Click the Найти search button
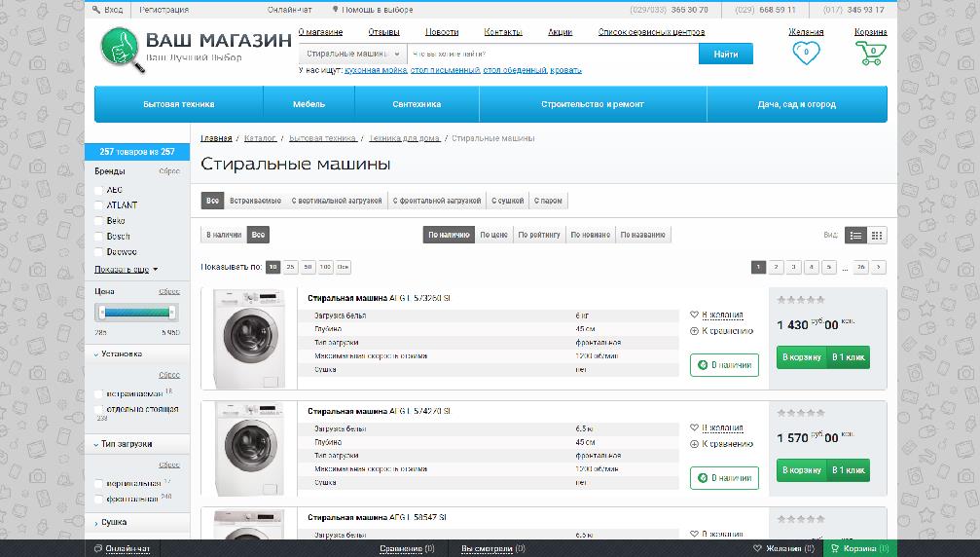This screenshot has height=557, width=980. (726, 54)
